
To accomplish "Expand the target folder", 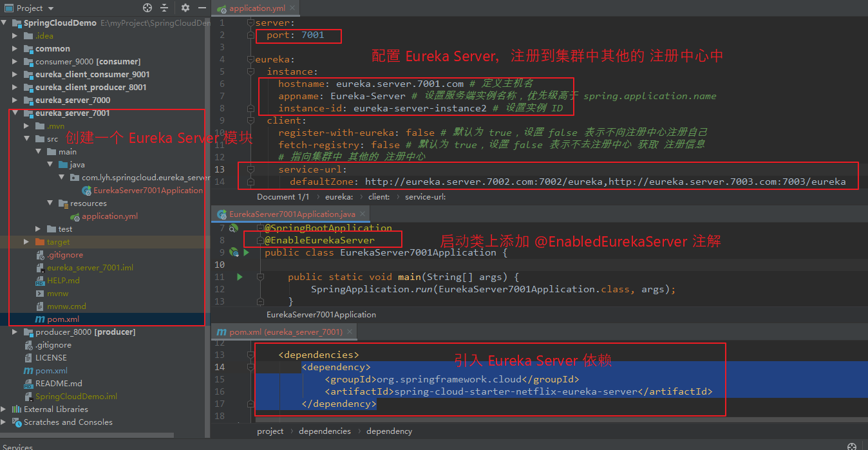I will point(27,241).
